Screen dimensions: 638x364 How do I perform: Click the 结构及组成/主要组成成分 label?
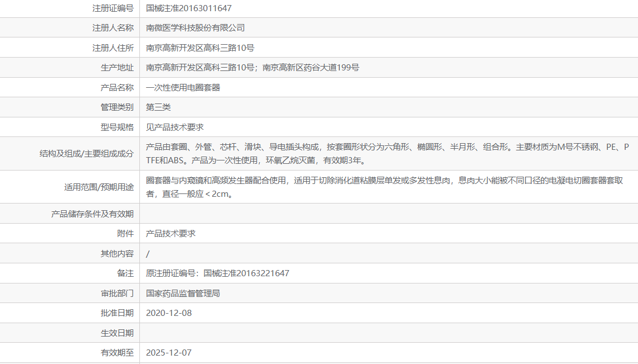pyautogui.click(x=86, y=153)
